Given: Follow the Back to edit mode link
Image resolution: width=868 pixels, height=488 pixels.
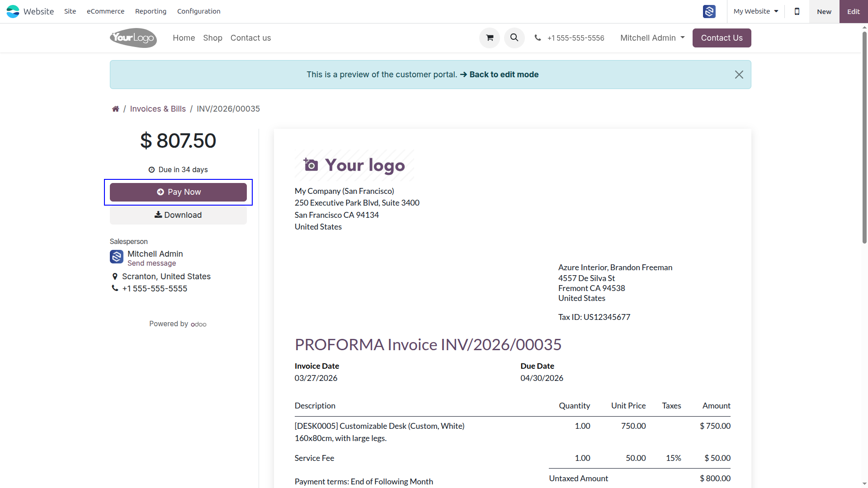Looking at the screenshot, I should pyautogui.click(x=499, y=75).
